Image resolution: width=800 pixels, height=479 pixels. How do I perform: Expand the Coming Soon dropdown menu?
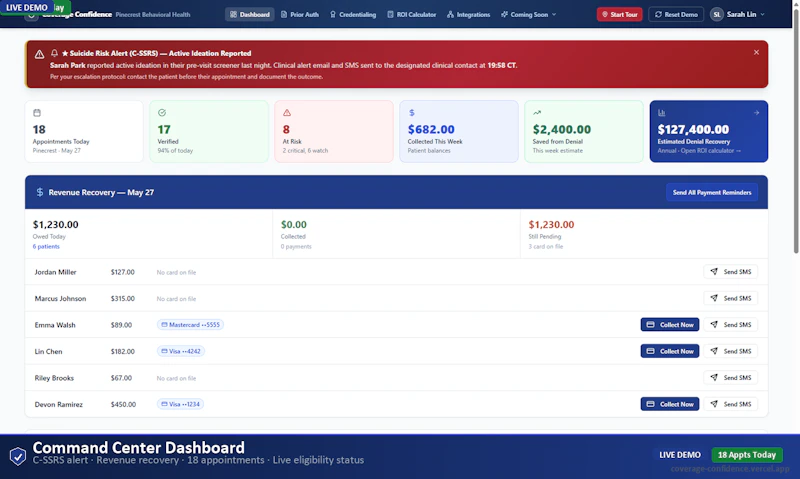pos(529,14)
